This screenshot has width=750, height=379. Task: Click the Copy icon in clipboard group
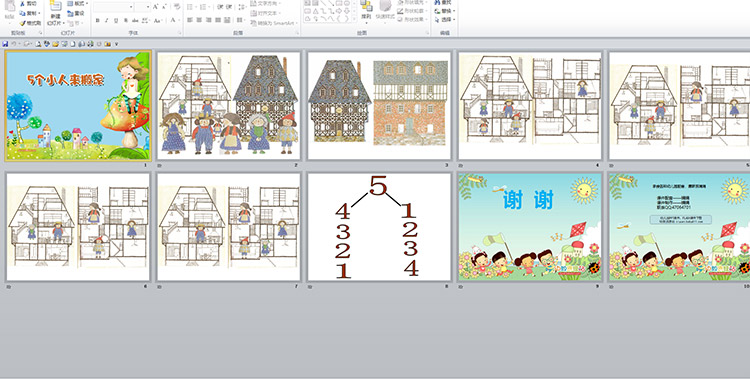click(23, 13)
